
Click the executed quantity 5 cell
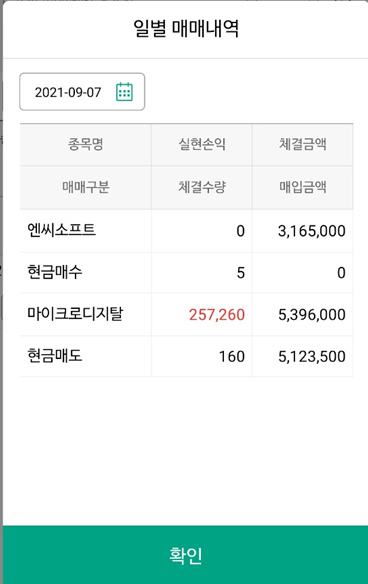[x=241, y=273]
